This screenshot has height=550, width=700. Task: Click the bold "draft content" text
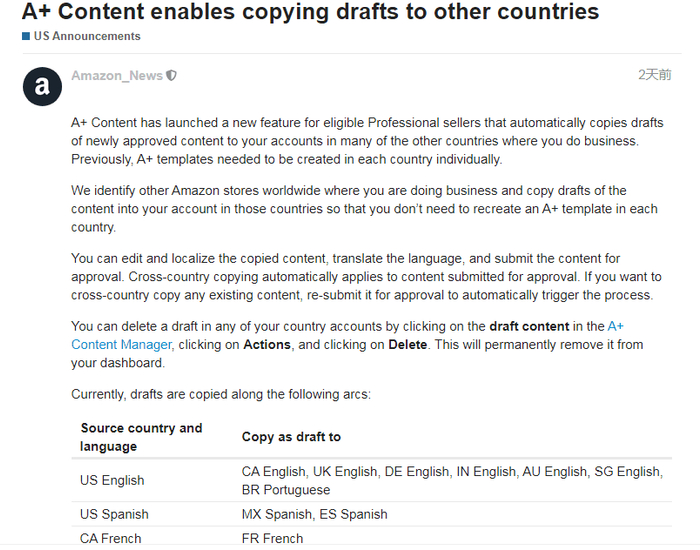(529, 326)
